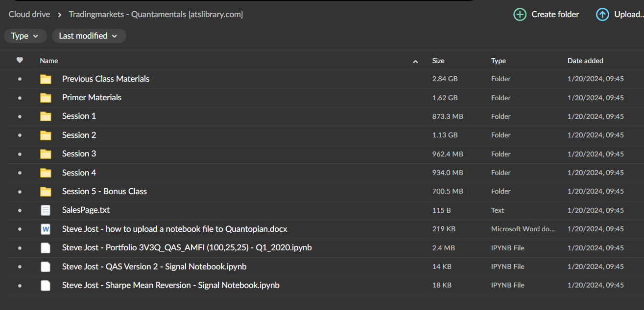Image resolution: width=644 pixels, height=310 pixels.
Task: Toggle the favorite dot for QAS Version 2 notebook
Action: [x=20, y=266]
